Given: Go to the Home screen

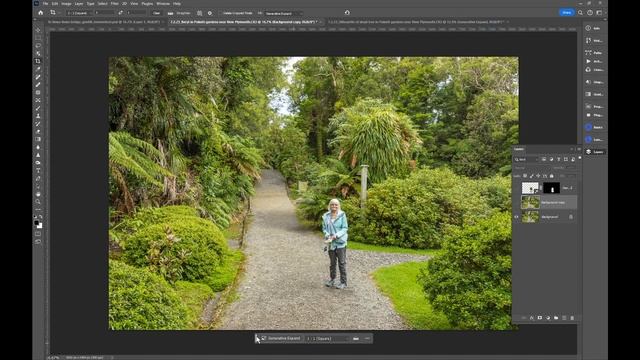Looking at the screenshot, I should click(x=40, y=13).
